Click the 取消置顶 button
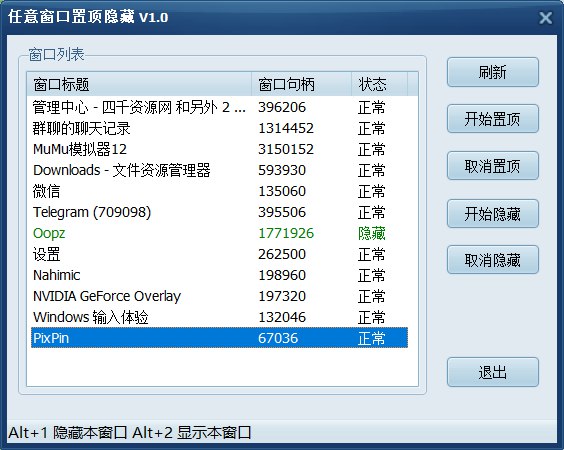Image resolution: width=564 pixels, height=450 pixels. (x=492, y=166)
